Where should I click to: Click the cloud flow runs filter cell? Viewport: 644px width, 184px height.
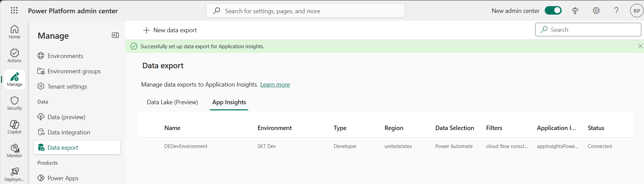507,146
